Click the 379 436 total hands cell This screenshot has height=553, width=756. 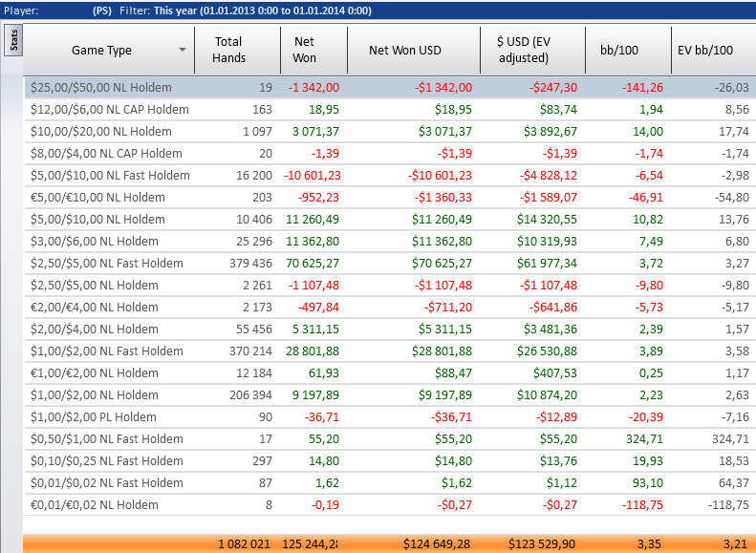point(250,264)
